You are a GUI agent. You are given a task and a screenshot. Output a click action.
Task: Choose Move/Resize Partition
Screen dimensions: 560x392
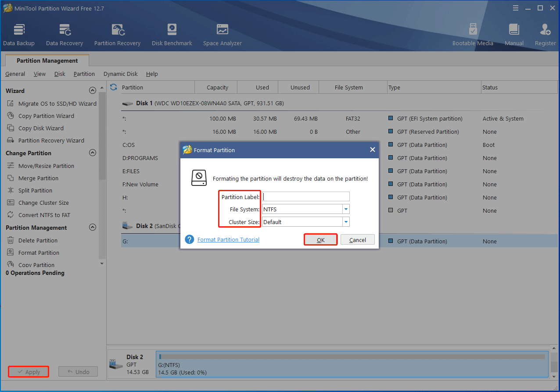point(41,166)
